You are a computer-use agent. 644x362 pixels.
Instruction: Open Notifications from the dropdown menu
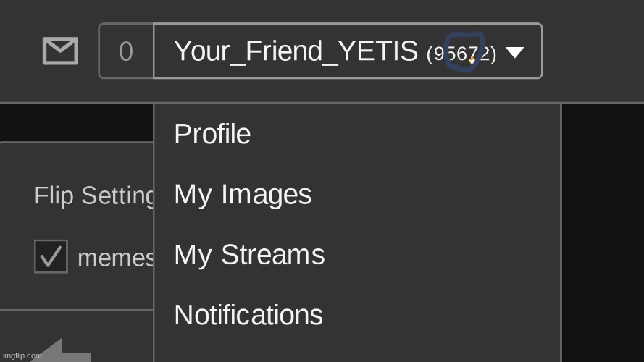pyautogui.click(x=248, y=315)
